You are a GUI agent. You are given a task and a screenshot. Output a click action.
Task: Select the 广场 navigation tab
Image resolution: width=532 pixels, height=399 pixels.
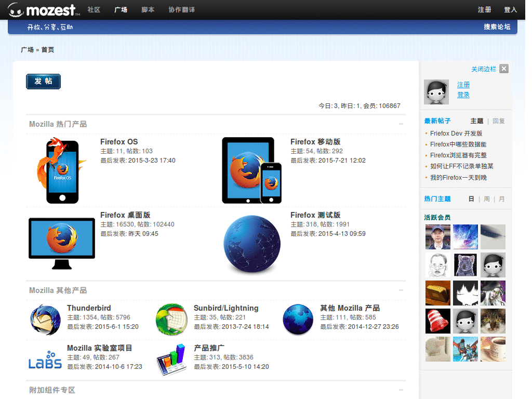(121, 10)
